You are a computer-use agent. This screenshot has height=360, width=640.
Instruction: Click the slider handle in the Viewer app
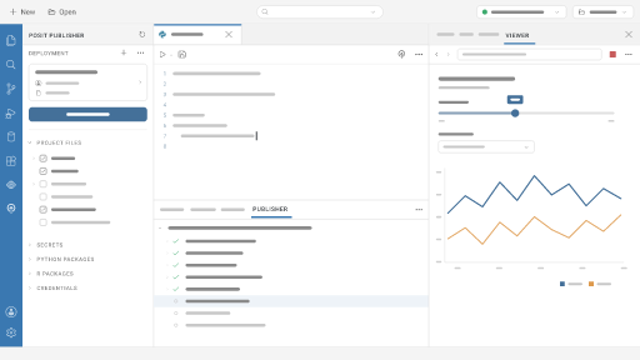pos(515,113)
